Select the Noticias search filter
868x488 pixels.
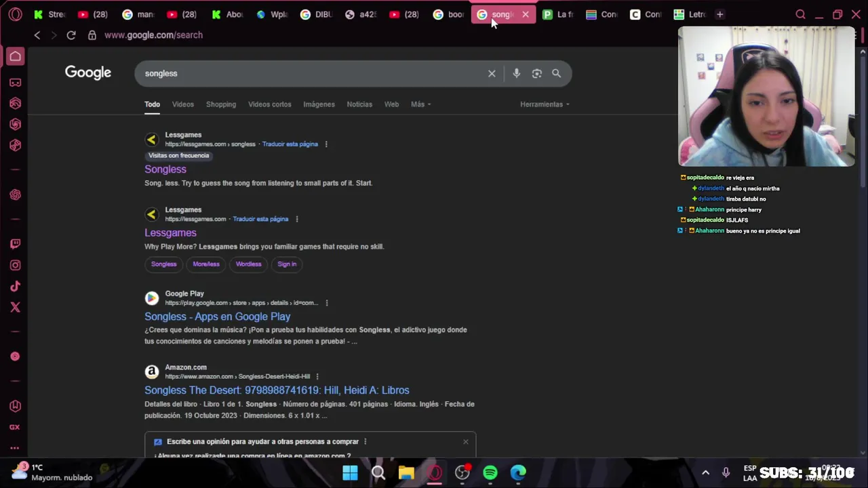[359, 104]
